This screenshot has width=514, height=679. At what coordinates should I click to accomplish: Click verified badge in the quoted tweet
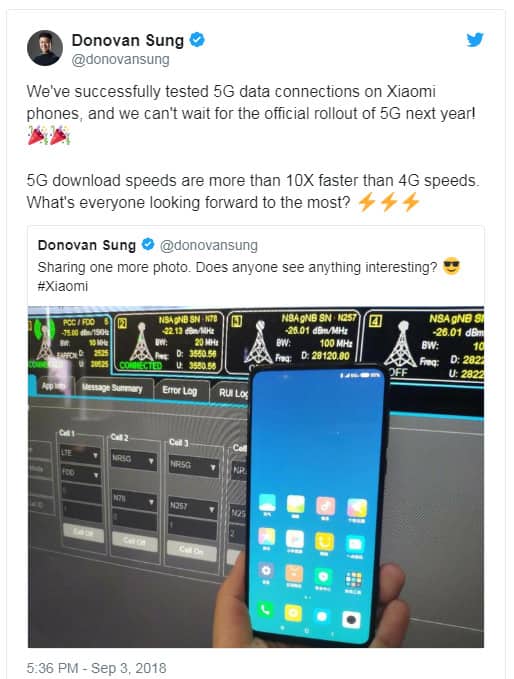click(148, 244)
